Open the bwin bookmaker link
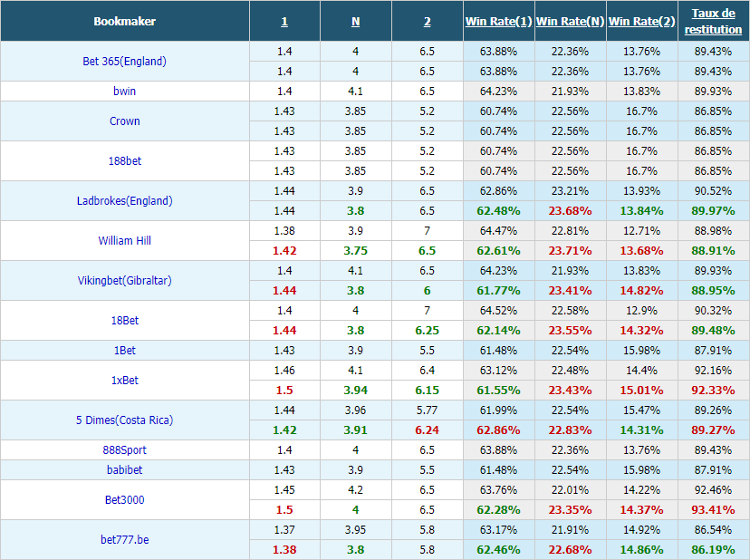The width and height of the screenshot is (750, 560). pyautogui.click(x=124, y=91)
